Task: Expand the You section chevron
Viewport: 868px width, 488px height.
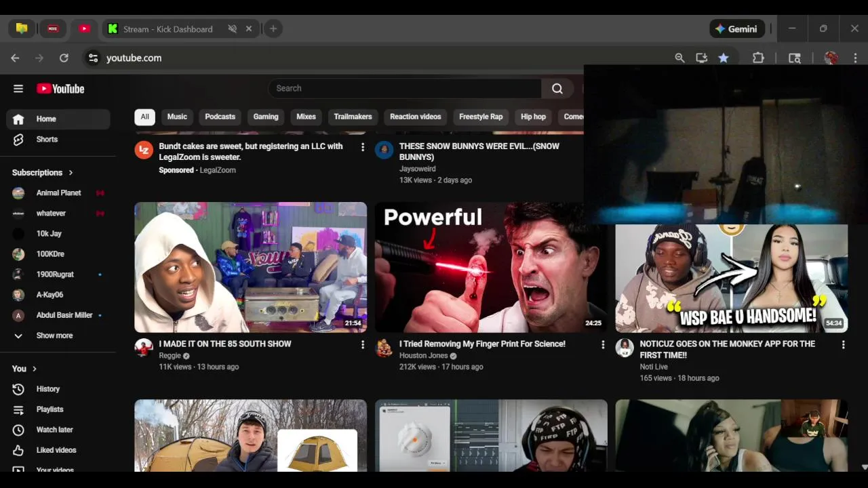Action: click(35, 369)
